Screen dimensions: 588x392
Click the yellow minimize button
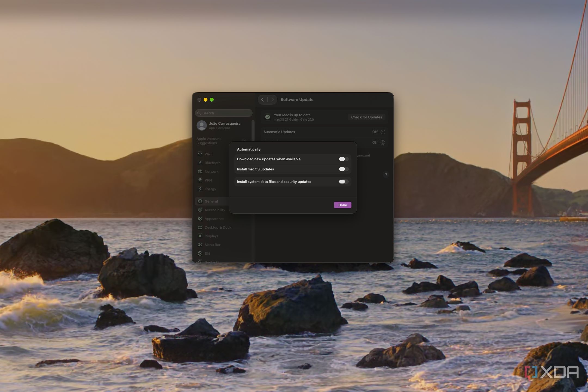click(x=206, y=100)
